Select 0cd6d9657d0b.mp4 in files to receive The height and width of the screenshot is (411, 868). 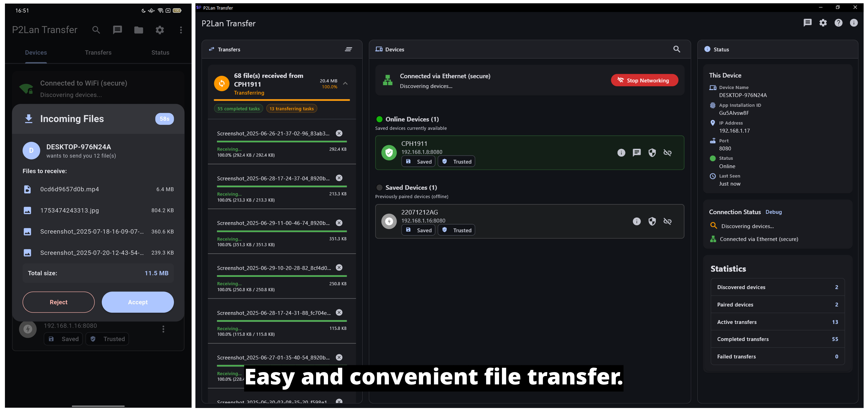[x=98, y=189]
